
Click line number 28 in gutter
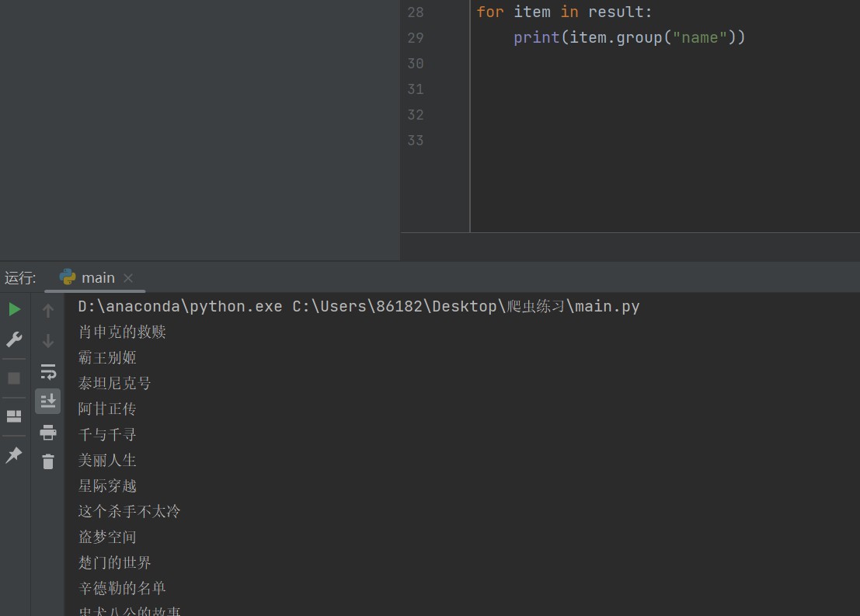pyautogui.click(x=416, y=12)
